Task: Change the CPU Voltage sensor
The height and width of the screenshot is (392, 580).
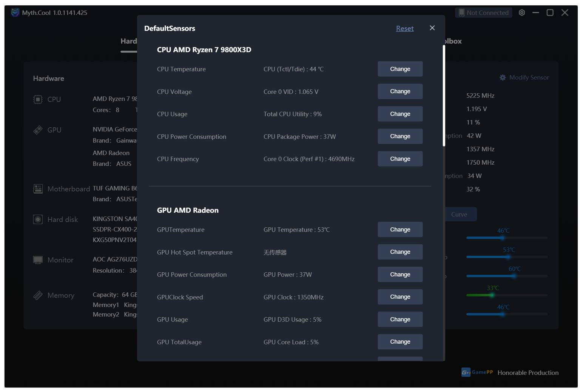Action: [400, 91]
